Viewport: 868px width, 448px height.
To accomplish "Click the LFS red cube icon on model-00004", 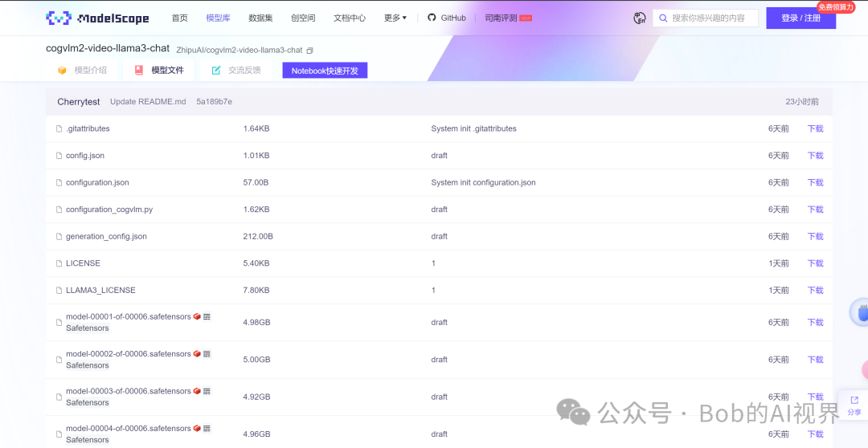I will [197, 428].
